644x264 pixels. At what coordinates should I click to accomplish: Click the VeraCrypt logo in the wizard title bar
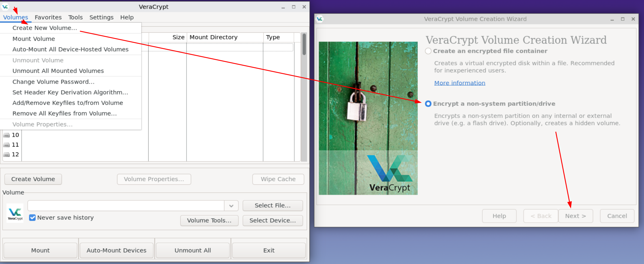[x=319, y=19]
